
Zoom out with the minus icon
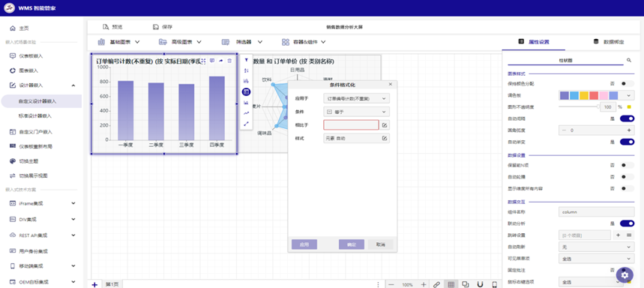click(x=391, y=284)
